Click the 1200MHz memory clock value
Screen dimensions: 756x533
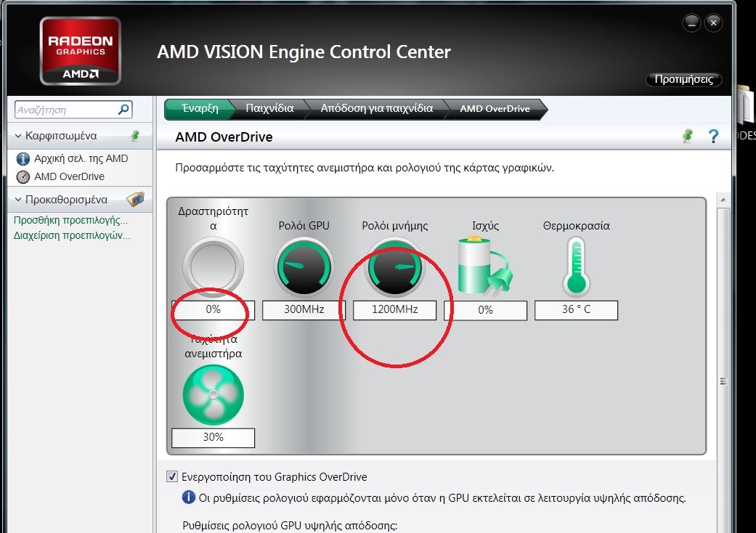394,310
